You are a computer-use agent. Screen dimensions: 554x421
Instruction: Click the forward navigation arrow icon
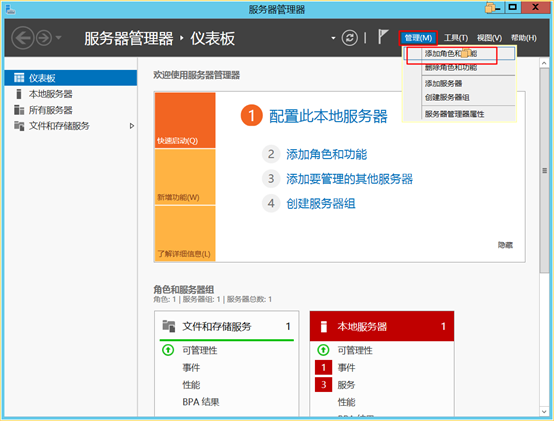[44, 38]
